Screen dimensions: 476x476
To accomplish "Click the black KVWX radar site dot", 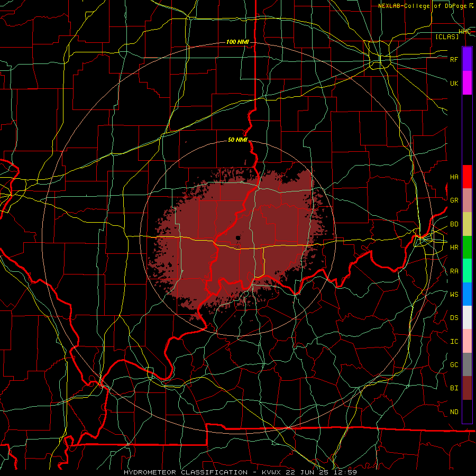I will point(238,237).
